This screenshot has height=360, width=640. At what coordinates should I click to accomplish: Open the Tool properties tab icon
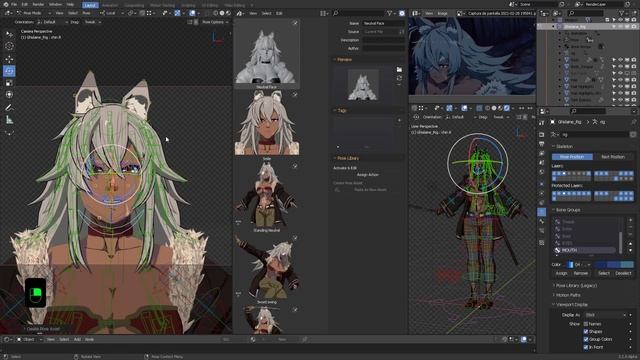pos(542,122)
